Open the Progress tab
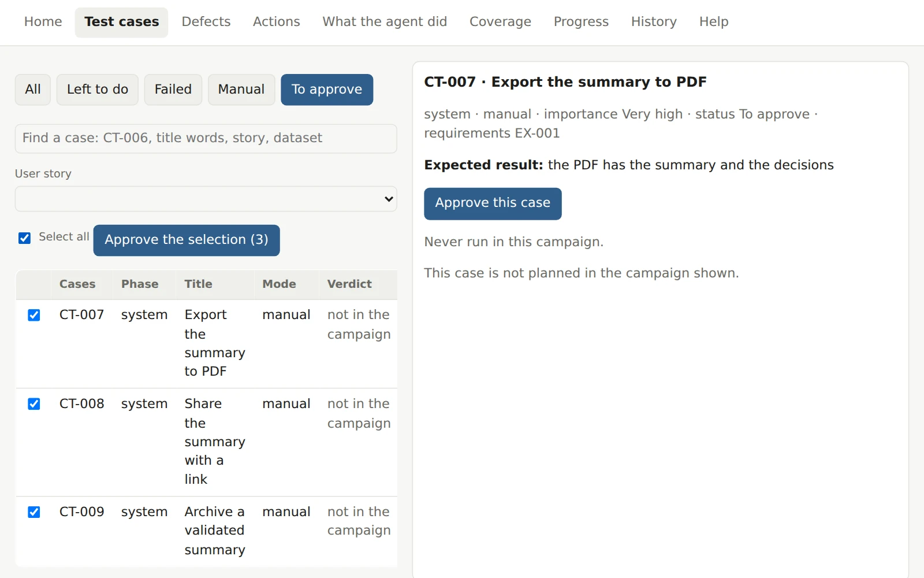924x578 pixels. pos(581,22)
